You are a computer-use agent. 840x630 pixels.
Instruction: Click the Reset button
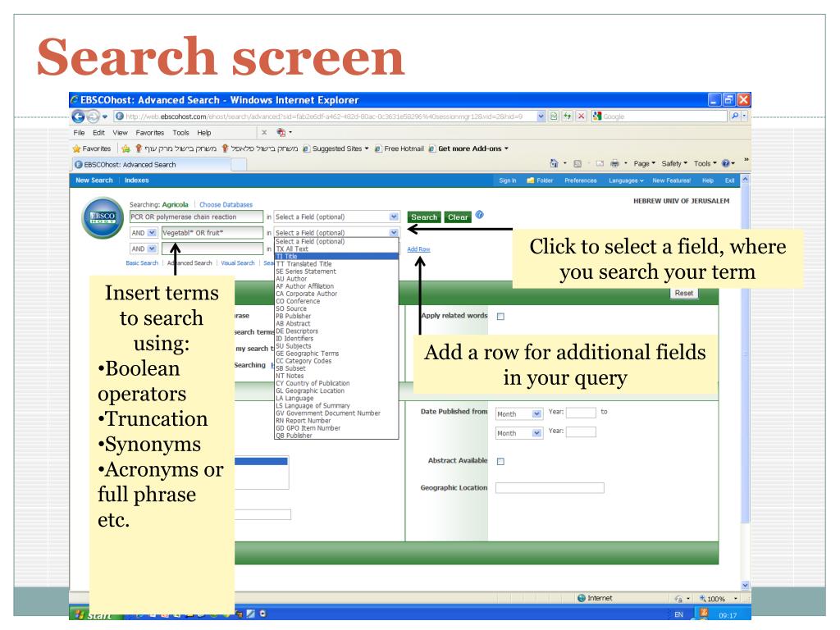tap(683, 294)
